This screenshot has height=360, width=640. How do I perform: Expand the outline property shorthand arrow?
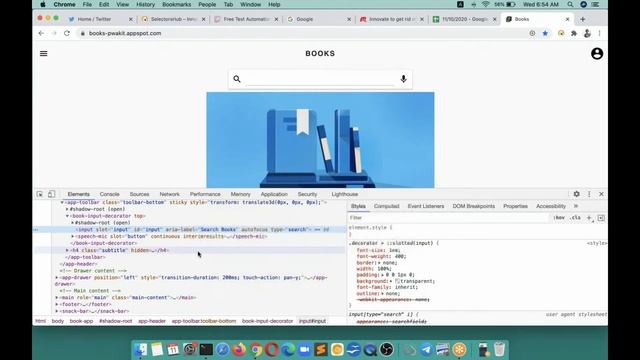point(382,293)
